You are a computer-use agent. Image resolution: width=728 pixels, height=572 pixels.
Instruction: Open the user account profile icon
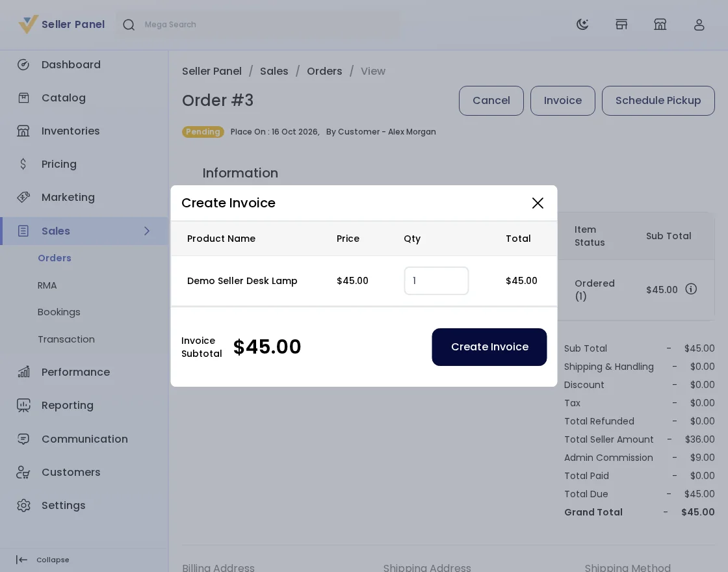click(699, 25)
